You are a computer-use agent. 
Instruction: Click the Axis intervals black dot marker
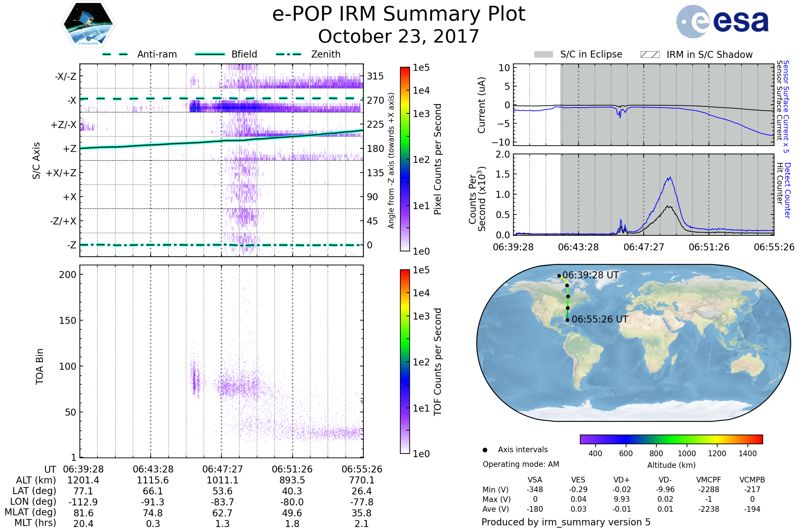485,450
